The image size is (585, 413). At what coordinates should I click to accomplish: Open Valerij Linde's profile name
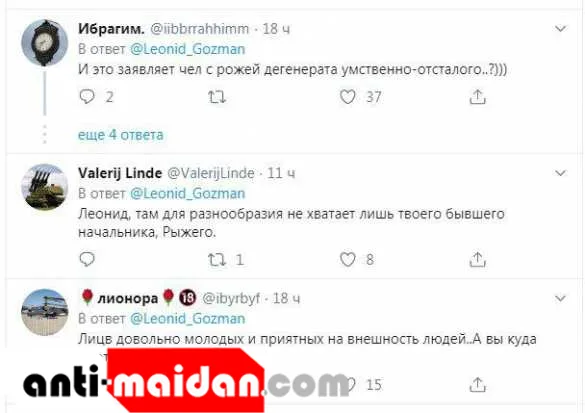(120, 173)
